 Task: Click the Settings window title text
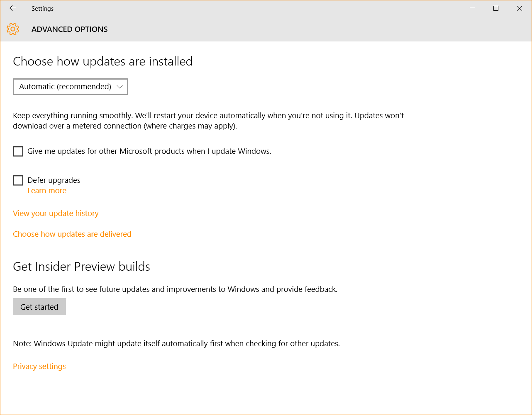coord(42,9)
